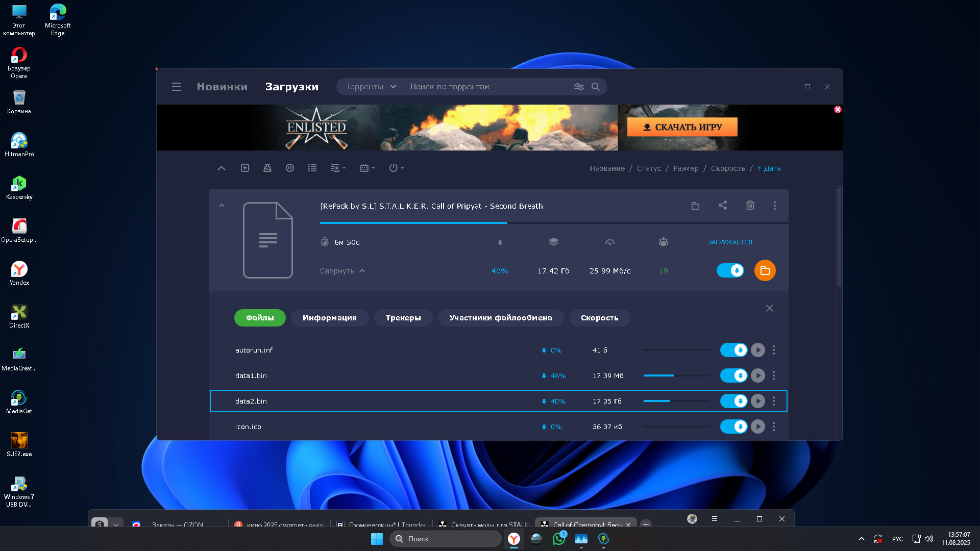The height and width of the screenshot is (551, 980).
Task: Sort downloads by Название
Action: (607, 168)
